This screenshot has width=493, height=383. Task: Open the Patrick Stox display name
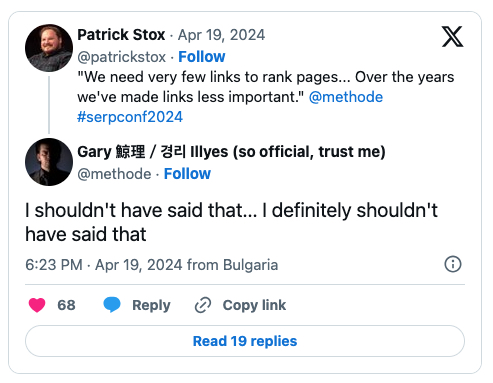tap(121, 35)
